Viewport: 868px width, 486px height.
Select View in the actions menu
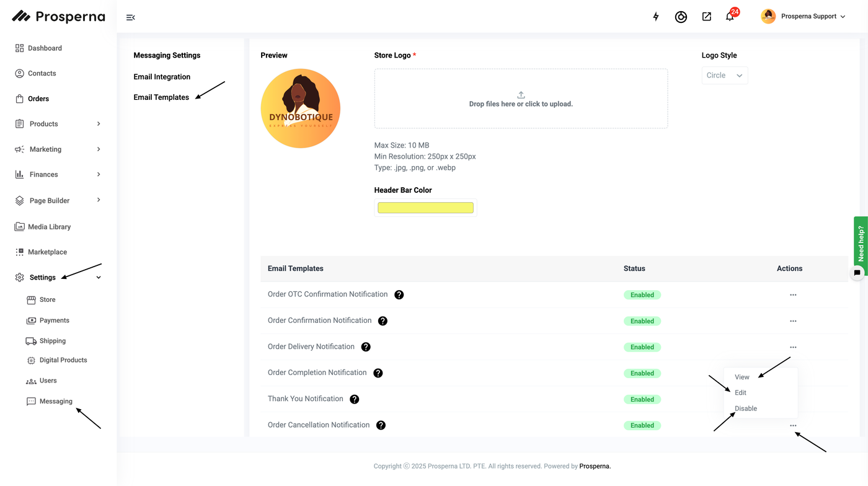point(742,377)
